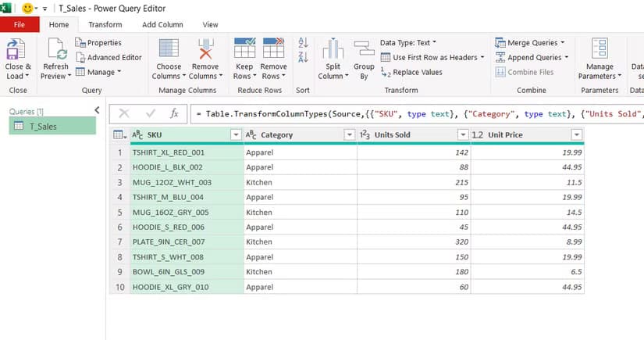Select row number 5
This screenshot has height=340, width=644.
(x=120, y=213)
